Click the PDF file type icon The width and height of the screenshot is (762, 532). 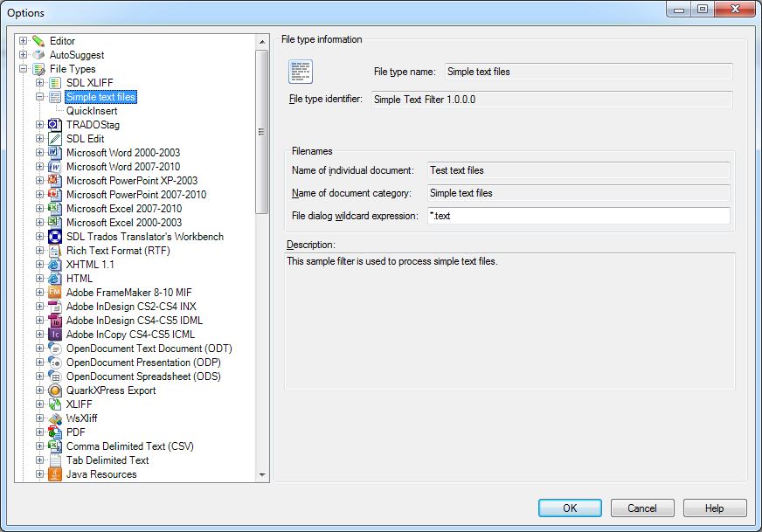pyautogui.click(x=55, y=432)
